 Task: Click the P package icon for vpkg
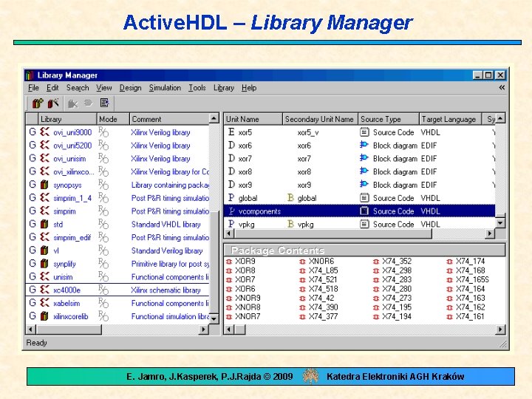point(231,224)
